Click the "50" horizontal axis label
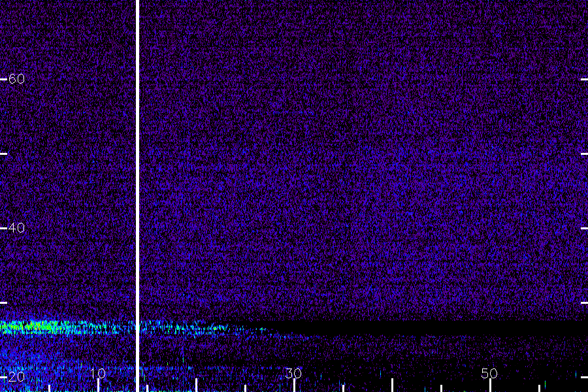Image resolution: width=588 pixels, height=392 pixels. coord(489,374)
